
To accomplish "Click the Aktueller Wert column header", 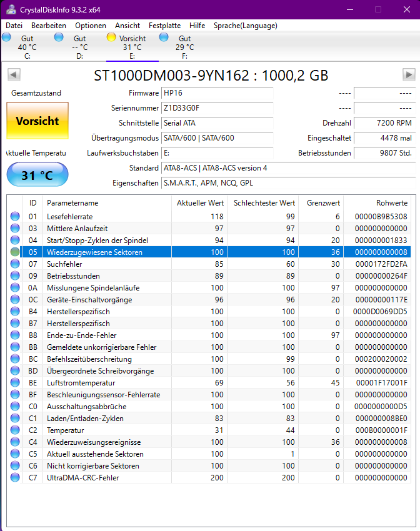I will [199, 203].
